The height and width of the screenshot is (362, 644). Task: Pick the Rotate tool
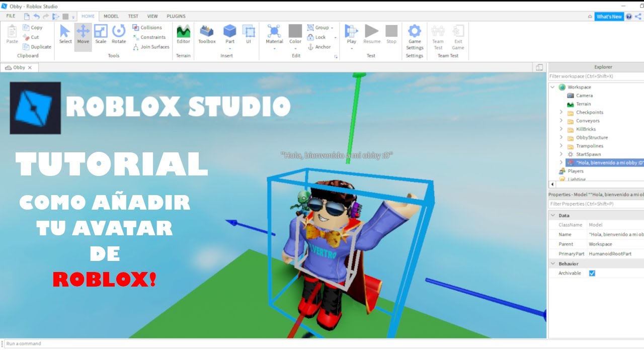(x=119, y=34)
